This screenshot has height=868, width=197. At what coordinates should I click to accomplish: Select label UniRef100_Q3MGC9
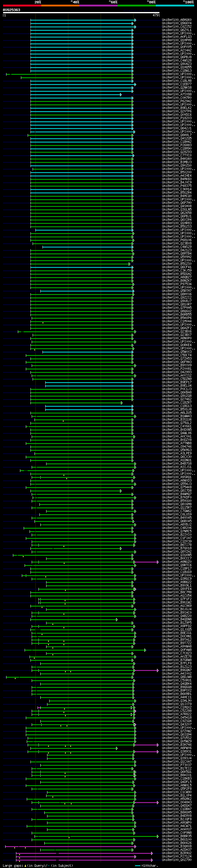[x=176, y=579]
